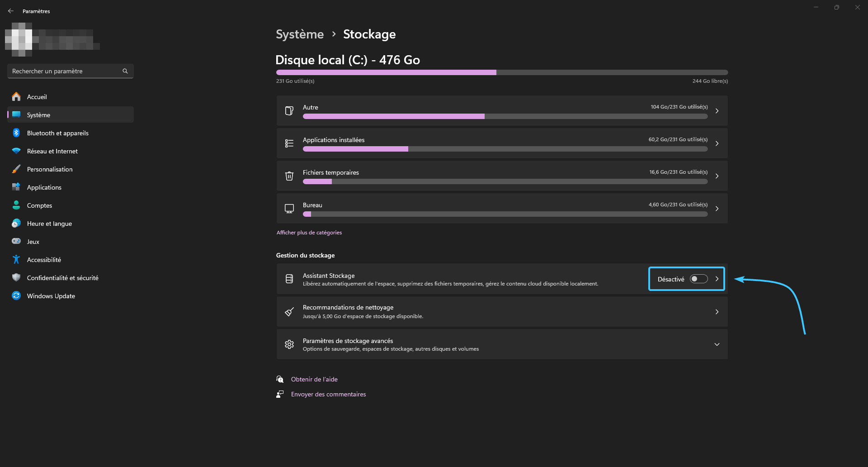Select Jeux text in the sidebar
This screenshot has width=868, height=467.
[33, 242]
